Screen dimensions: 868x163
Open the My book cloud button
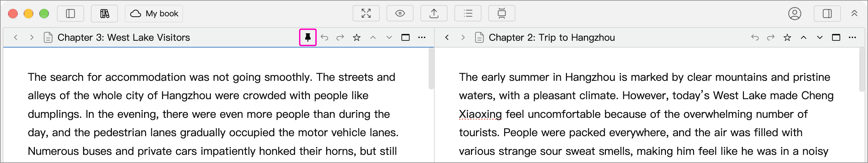tap(154, 14)
